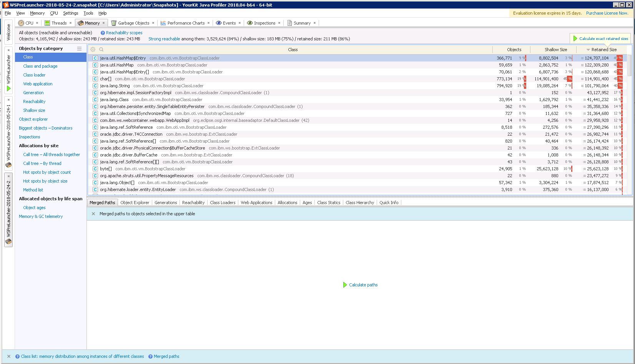The width and height of the screenshot is (635, 364).
Task: Click the C class icon beside java.util.HashMap$Entry
Action: coord(95,58)
